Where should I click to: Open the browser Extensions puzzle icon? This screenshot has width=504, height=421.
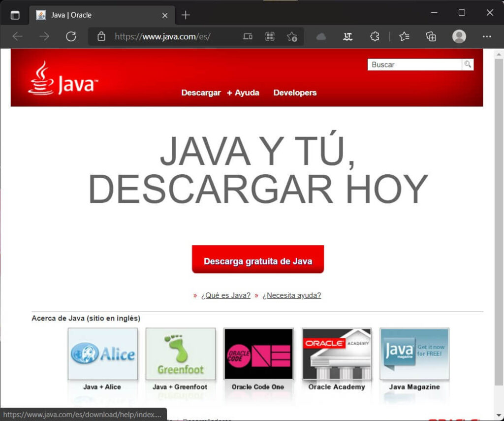pos(375,36)
